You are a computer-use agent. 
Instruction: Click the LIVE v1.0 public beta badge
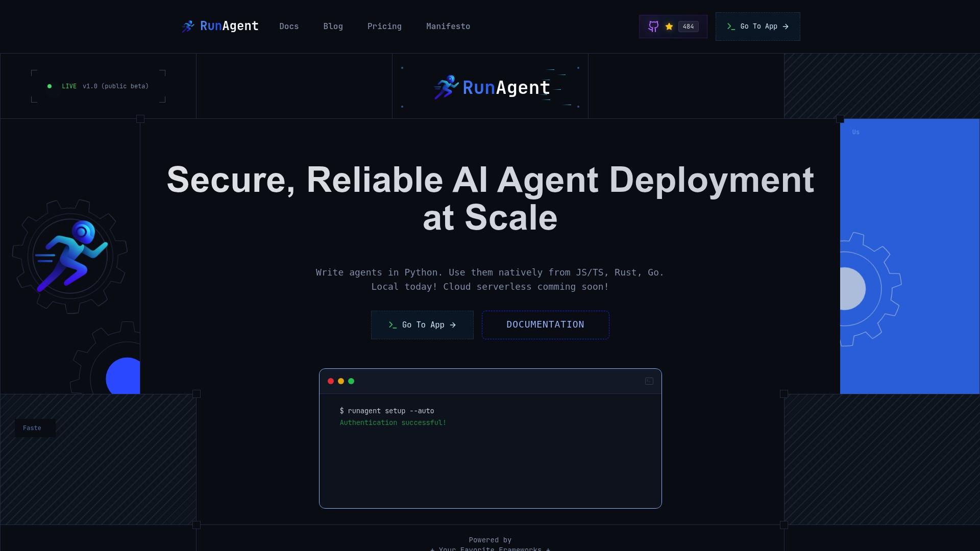(98, 86)
